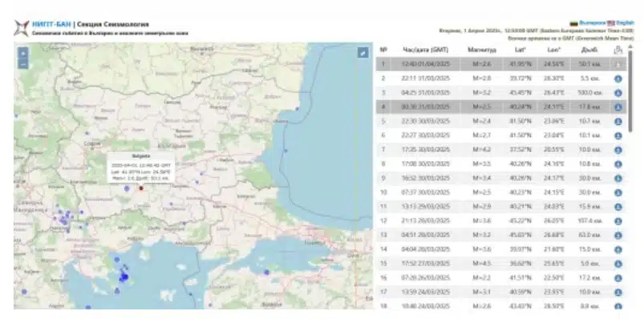Click the Lon° column header
This screenshot has height=319, width=644.
pos(553,50)
